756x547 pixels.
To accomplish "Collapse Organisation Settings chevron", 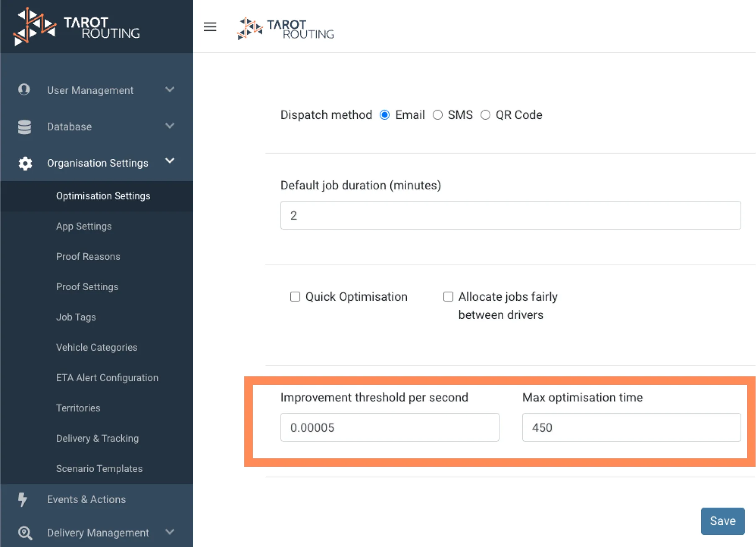I will pyautogui.click(x=169, y=161).
